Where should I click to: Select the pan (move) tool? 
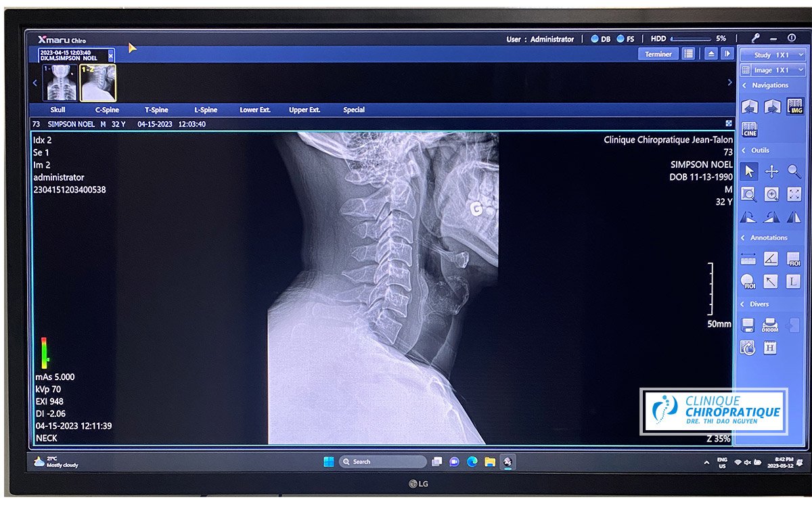(771, 171)
